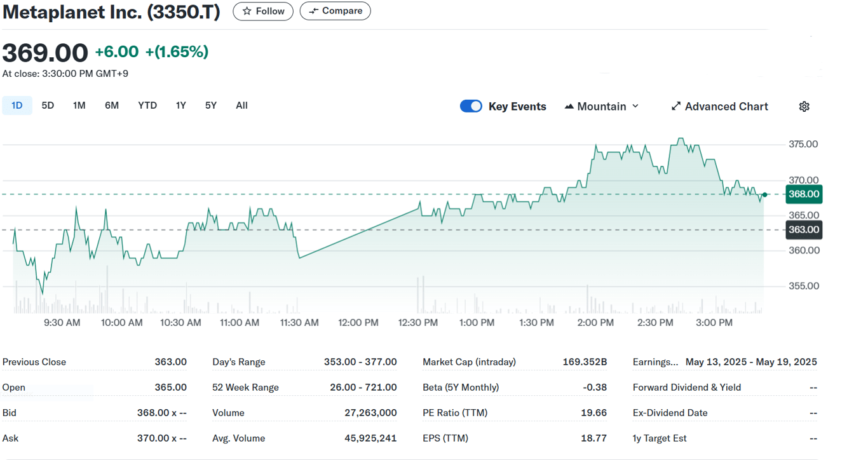
Task: Select the All time range
Action: click(x=241, y=105)
